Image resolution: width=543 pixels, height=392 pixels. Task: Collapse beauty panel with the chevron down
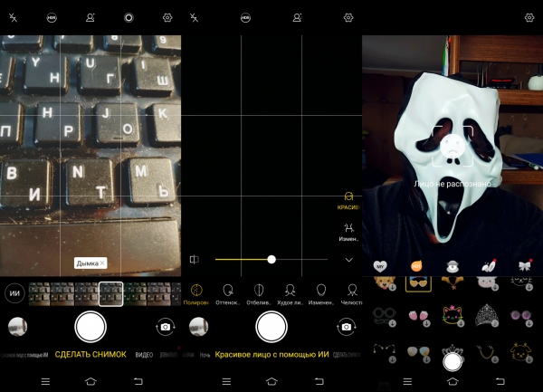[x=348, y=260]
